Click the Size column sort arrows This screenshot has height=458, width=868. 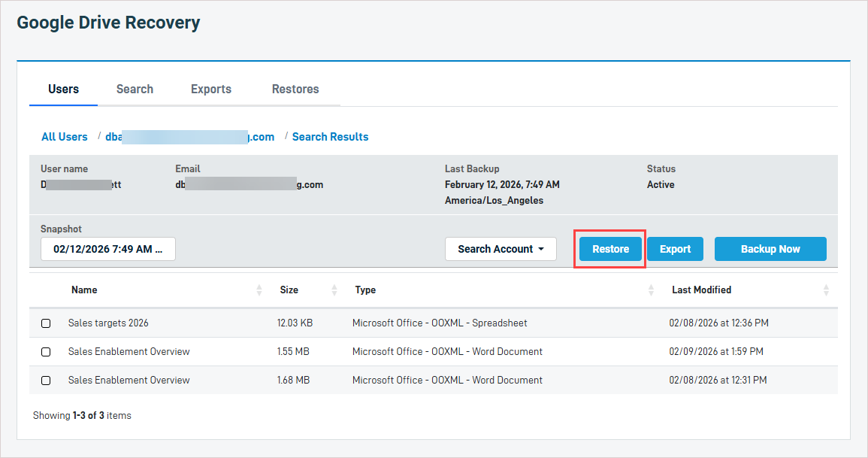[x=334, y=290]
